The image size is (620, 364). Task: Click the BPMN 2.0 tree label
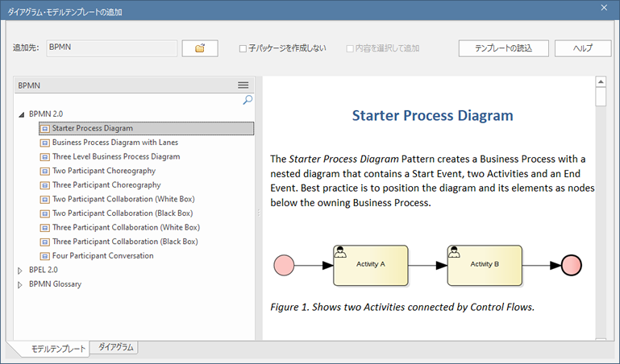pos(46,114)
